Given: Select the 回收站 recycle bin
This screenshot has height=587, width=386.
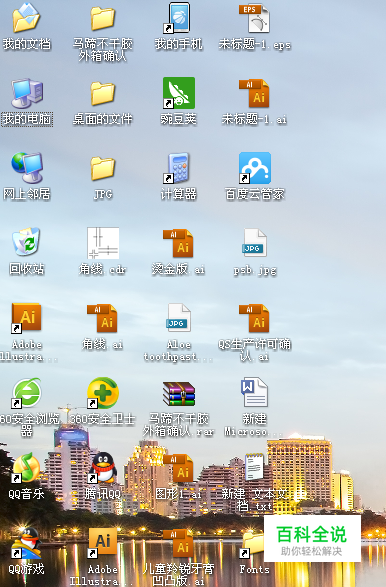Looking at the screenshot, I should coord(26,242).
